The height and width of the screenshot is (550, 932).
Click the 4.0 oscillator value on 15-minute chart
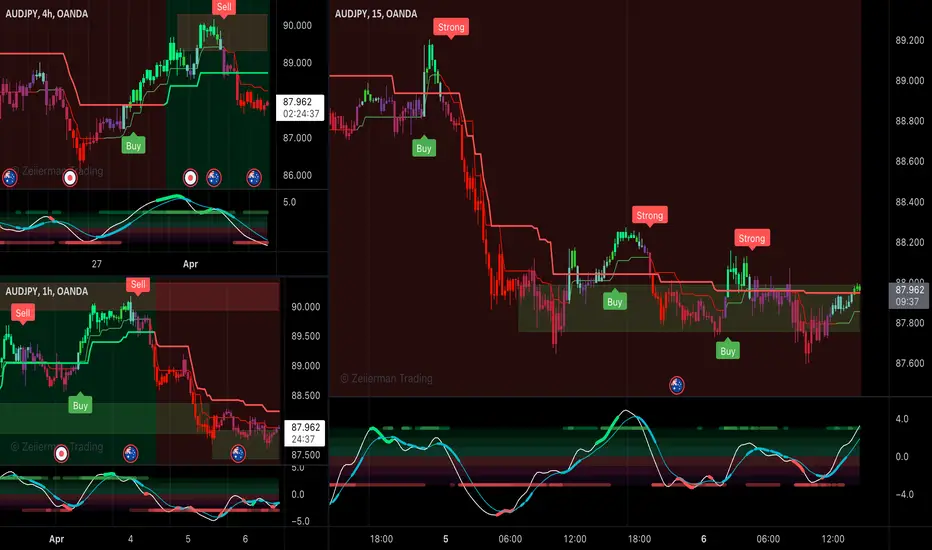(x=902, y=419)
